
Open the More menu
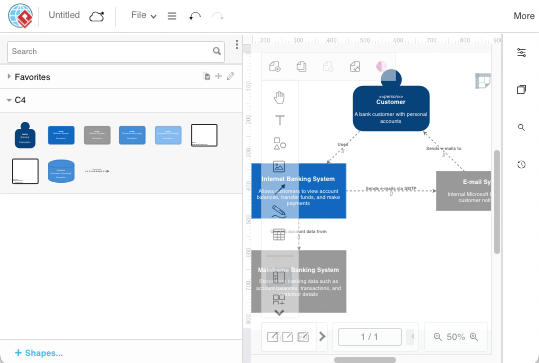pyautogui.click(x=524, y=16)
